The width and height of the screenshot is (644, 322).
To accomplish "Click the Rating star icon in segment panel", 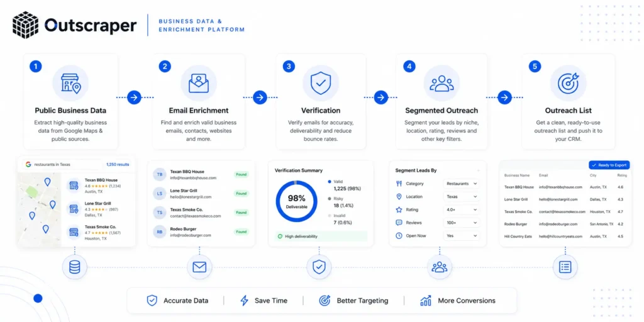I will [399, 209].
